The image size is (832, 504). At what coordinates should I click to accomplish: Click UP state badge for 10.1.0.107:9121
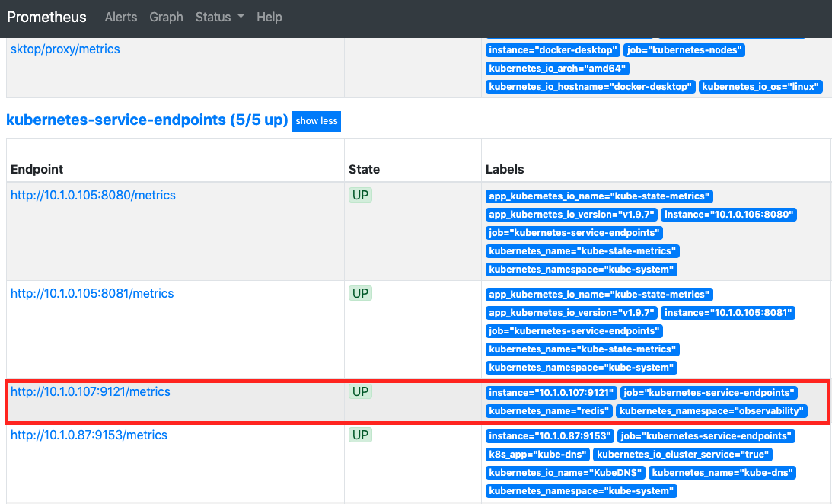pyautogui.click(x=360, y=391)
